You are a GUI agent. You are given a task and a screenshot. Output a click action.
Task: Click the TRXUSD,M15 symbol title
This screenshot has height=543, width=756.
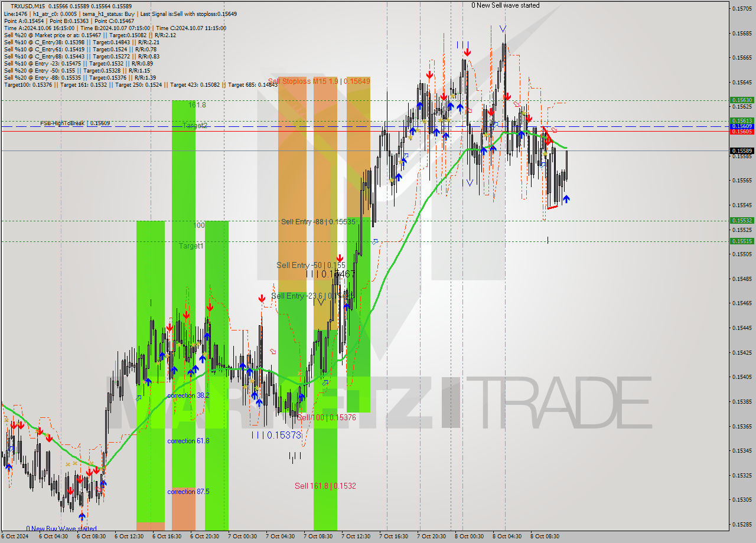28,6
